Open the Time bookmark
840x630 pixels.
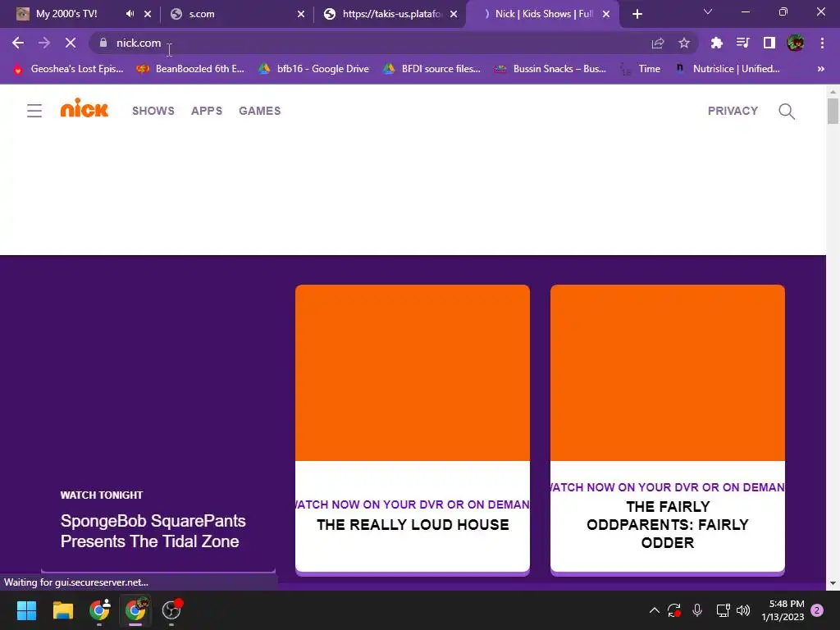point(641,69)
